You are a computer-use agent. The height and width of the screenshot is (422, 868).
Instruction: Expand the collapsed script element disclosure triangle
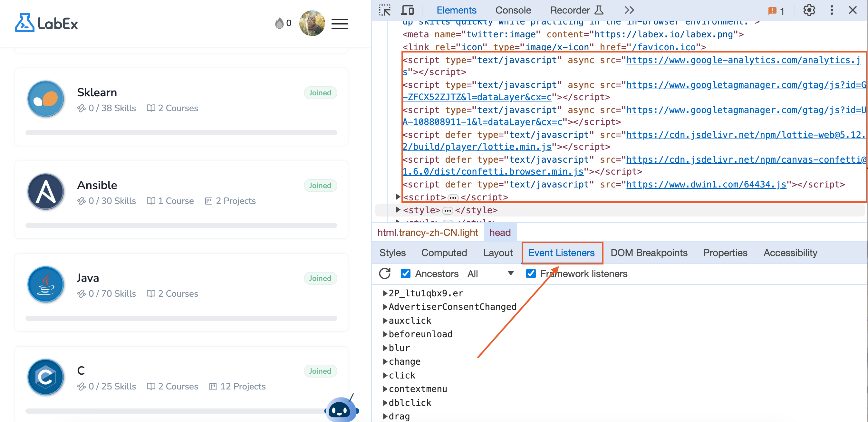(398, 197)
